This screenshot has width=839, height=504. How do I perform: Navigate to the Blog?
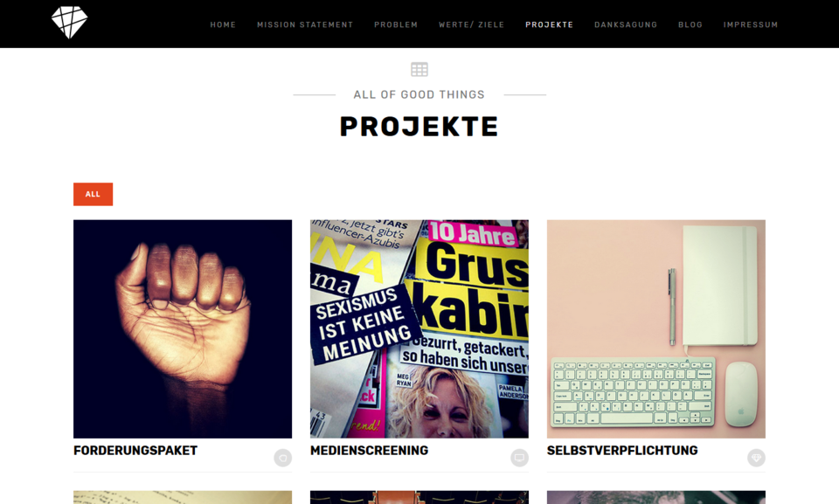[690, 24]
